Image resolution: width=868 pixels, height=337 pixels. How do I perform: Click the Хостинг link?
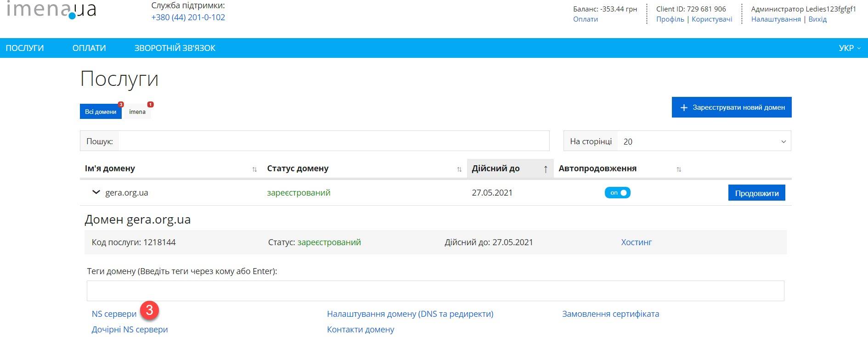tap(637, 242)
